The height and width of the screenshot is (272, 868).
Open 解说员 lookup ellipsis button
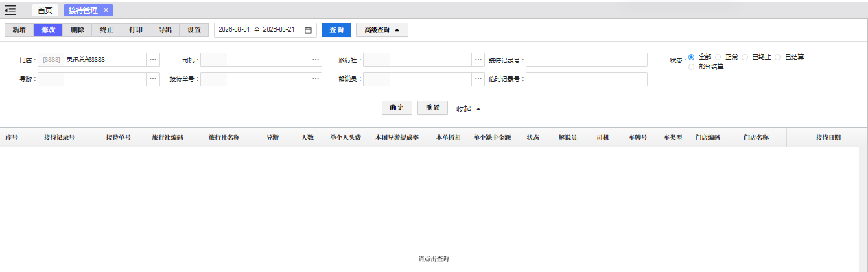[x=478, y=79]
